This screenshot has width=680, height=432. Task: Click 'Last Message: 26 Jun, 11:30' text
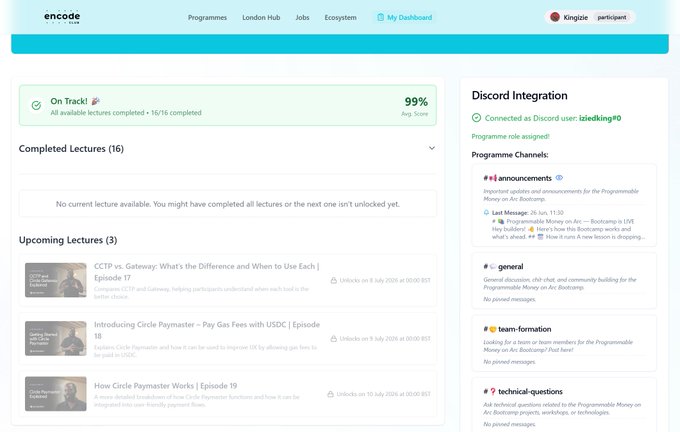[528, 213]
